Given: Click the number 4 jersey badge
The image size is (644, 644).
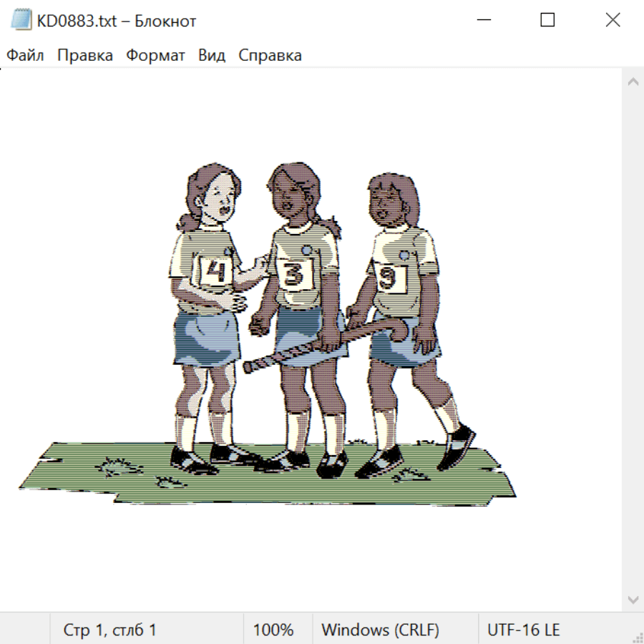Looking at the screenshot, I should [215, 271].
